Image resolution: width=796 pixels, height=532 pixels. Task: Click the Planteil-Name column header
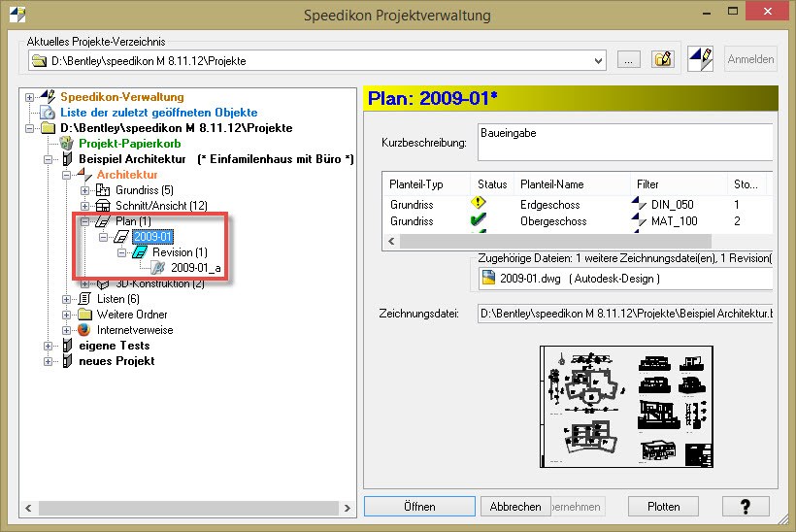pos(572,184)
